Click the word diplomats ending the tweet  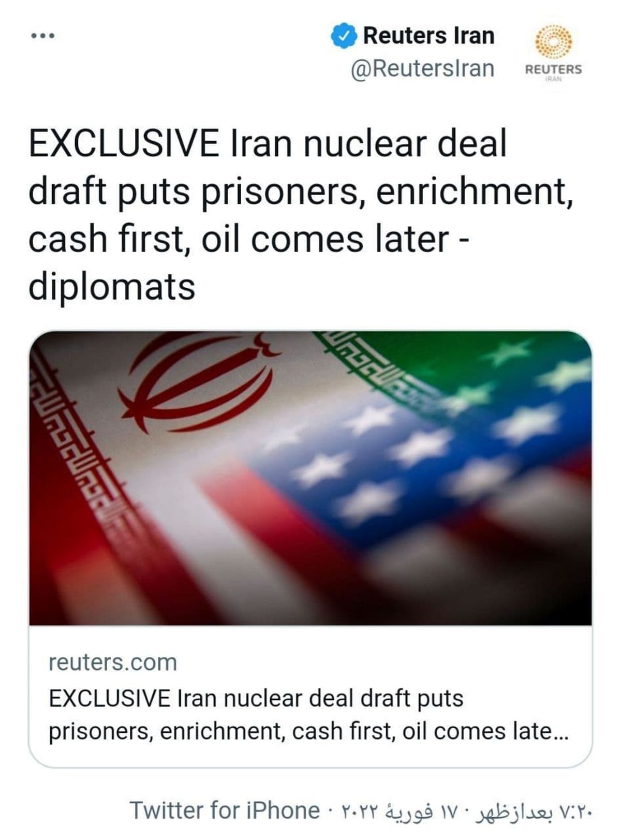tap(112, 287)
